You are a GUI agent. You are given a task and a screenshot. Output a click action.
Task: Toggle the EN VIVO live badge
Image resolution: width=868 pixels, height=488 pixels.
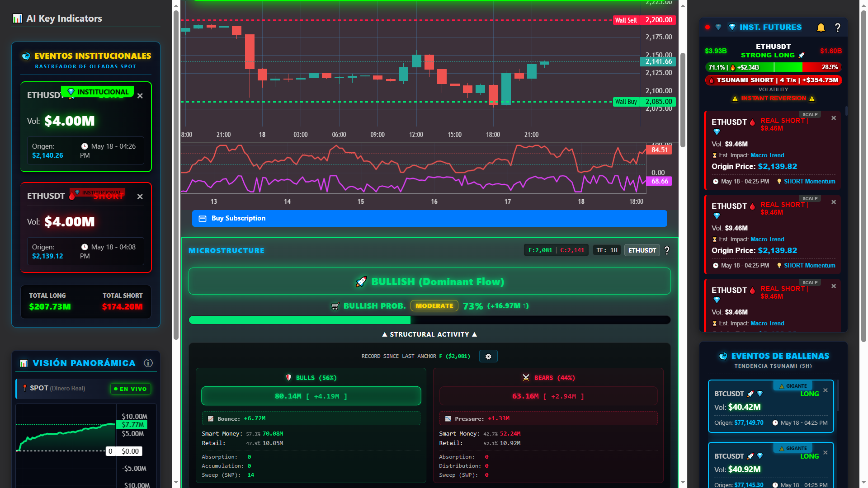pyautogui.click(x=130, y=389)
